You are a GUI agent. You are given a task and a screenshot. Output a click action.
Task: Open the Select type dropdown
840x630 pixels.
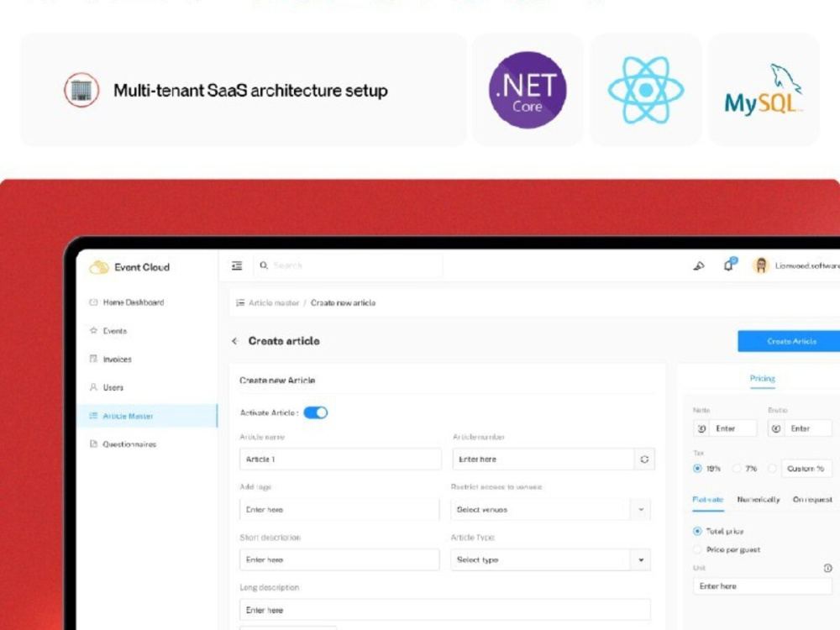[x=551, y=559]
